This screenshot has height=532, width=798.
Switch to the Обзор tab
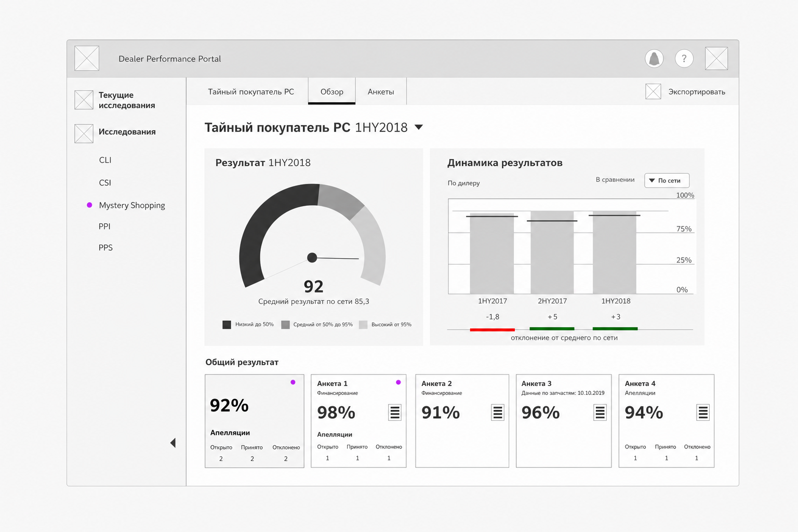[x=331, y=91]
